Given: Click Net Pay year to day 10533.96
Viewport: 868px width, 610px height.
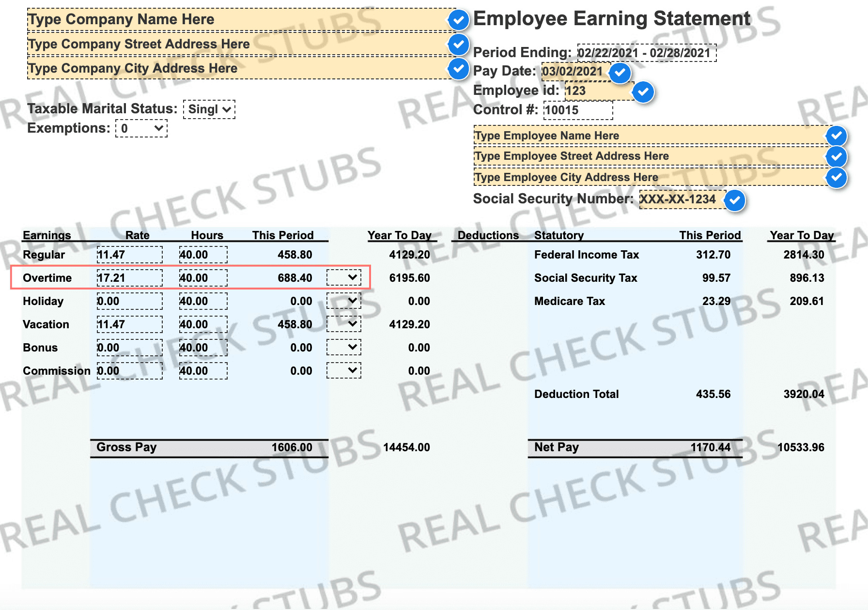Looking at the screenshot, I should (801, 447).
